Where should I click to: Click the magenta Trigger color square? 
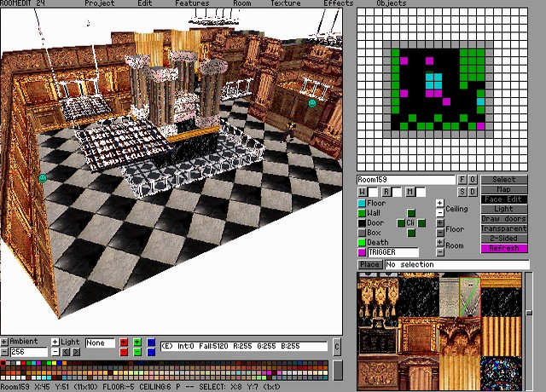click(362, 252)
